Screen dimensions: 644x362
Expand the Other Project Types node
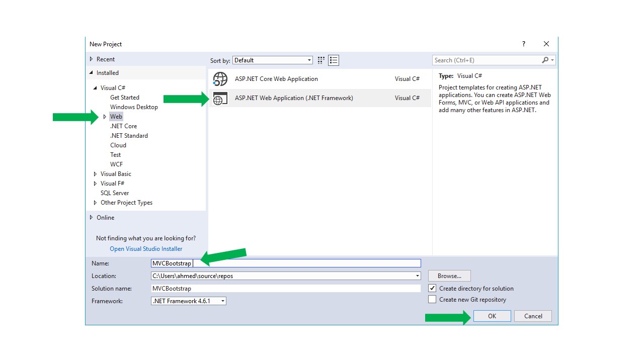95,203
